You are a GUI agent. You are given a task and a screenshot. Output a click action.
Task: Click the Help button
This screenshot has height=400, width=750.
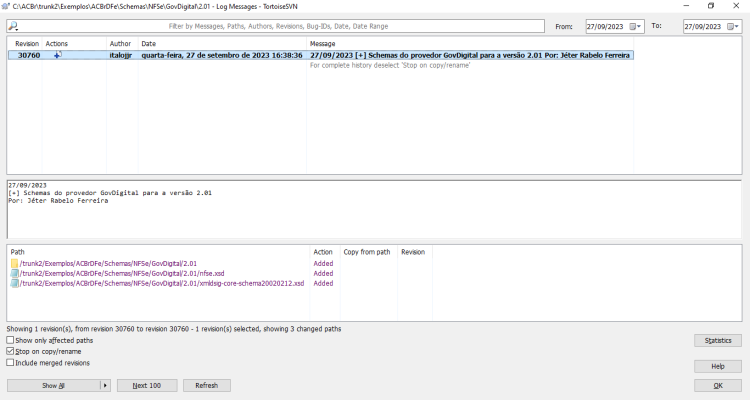pyautogui.click(x=717, y=367)
